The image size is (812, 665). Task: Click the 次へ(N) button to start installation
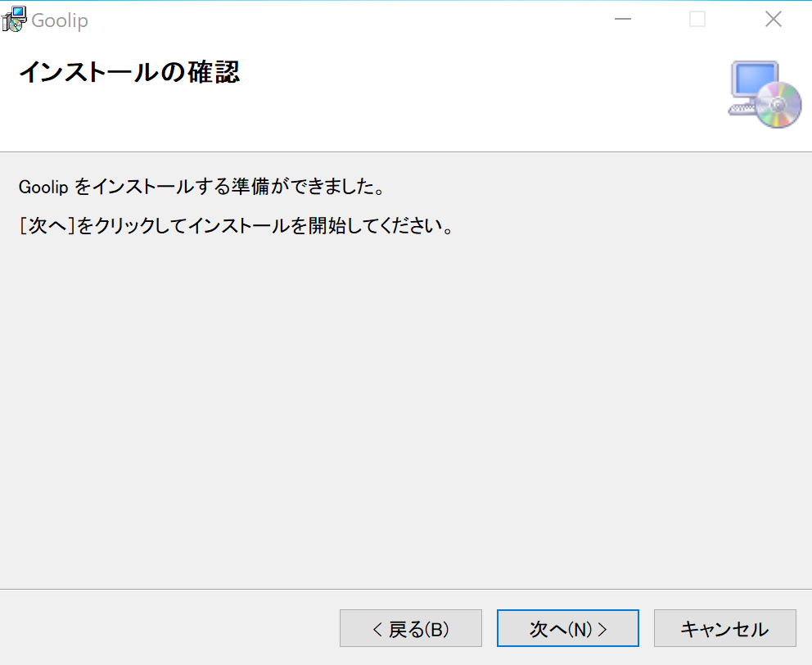pyautogui.click(x=567, y=628)
